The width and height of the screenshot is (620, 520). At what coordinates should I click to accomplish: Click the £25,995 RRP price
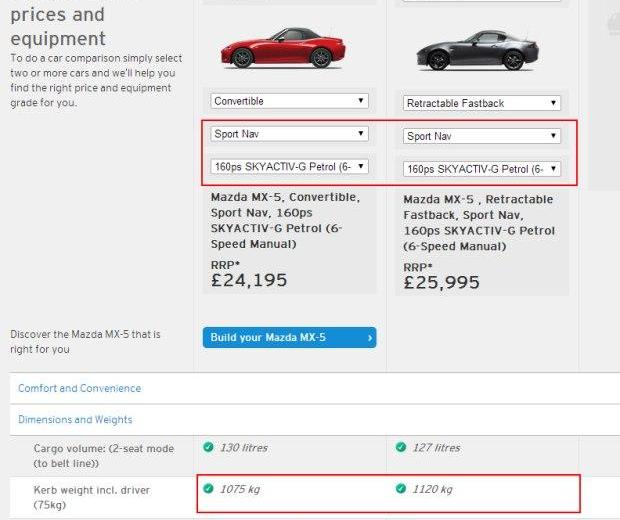point(441,283)
